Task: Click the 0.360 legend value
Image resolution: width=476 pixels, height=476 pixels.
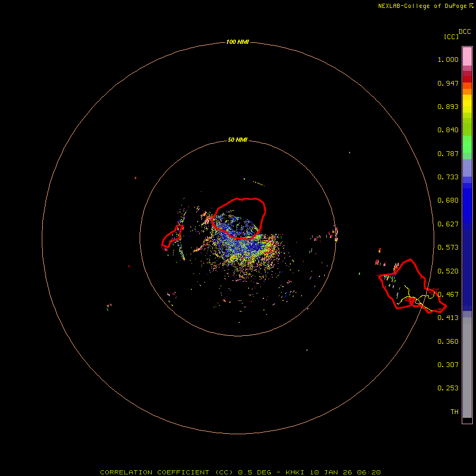Action: tap(448, 342)
